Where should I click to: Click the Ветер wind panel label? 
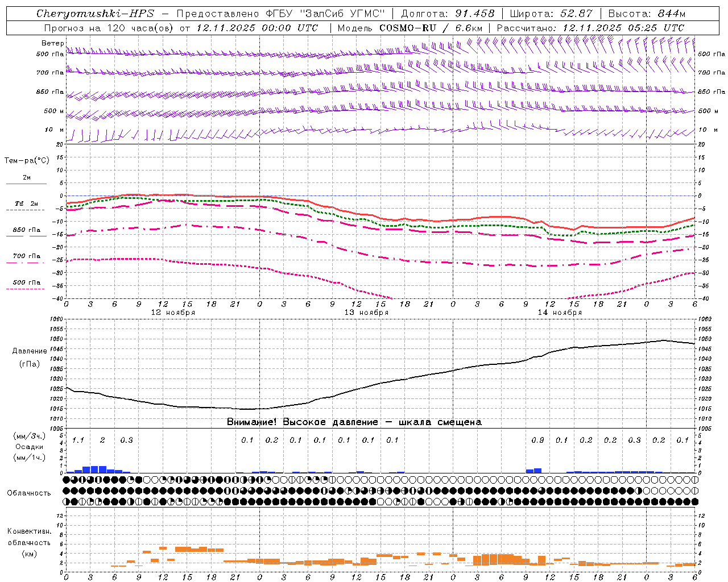[x=52, y=43]
